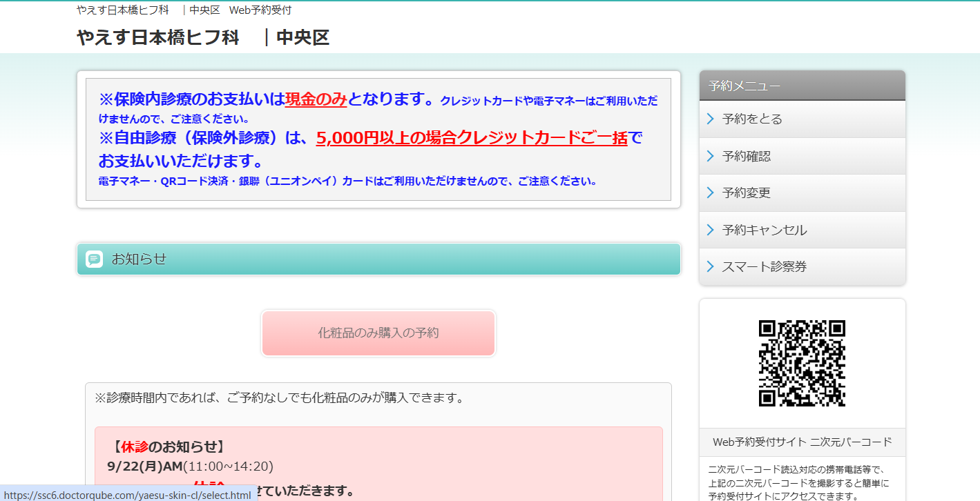Image resolution: width=980 pixels, height=501 pixels.
Task: Click the chevron arrow beside スマート診察券
Action: point(710,266)
